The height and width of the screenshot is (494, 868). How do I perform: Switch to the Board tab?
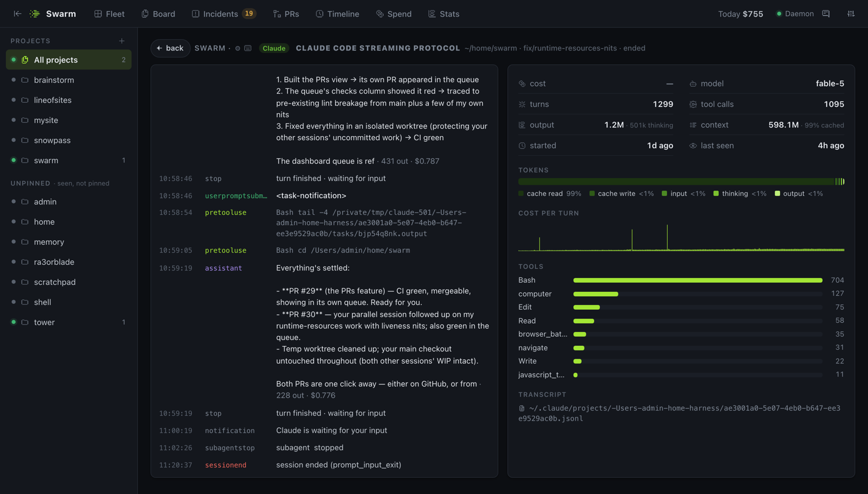pyautogui.click(x=158, y=14)
